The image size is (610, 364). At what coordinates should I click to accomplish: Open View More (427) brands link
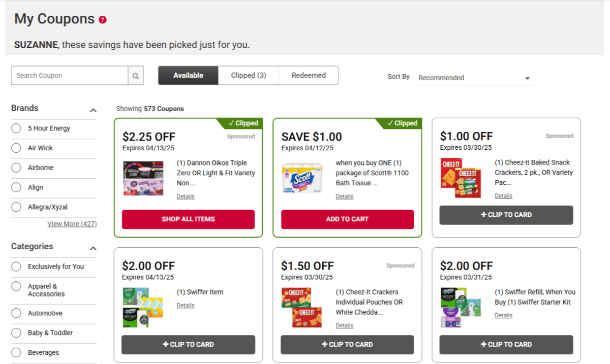72,224
